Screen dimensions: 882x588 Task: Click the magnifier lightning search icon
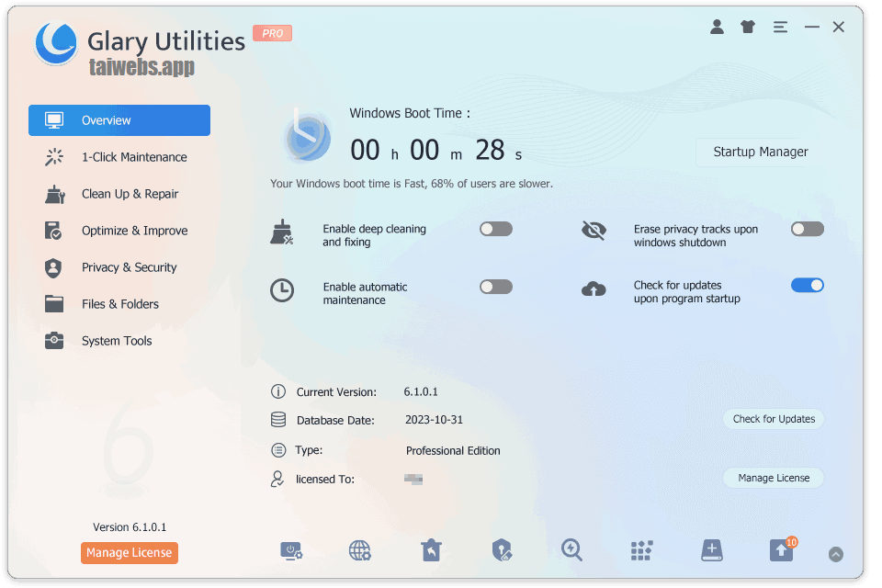pos(571,550)
